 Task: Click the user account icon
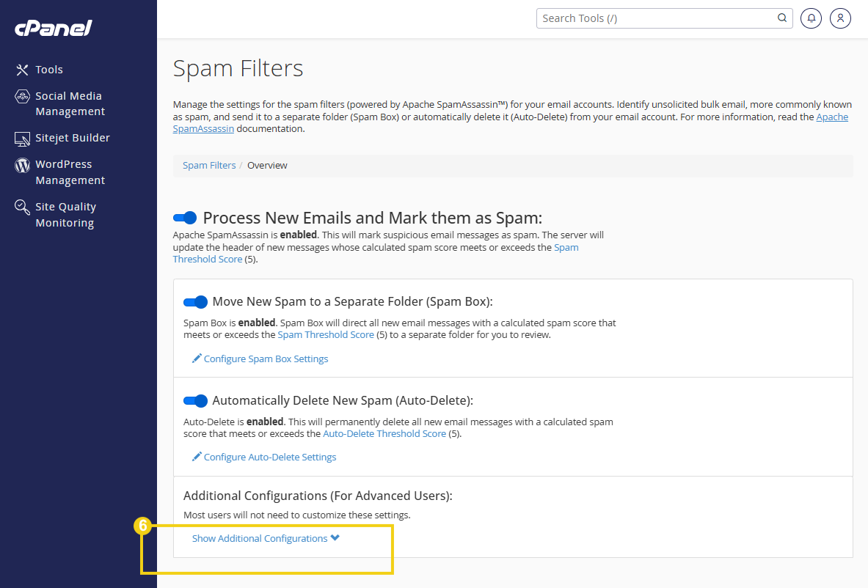tap(840, 18)
